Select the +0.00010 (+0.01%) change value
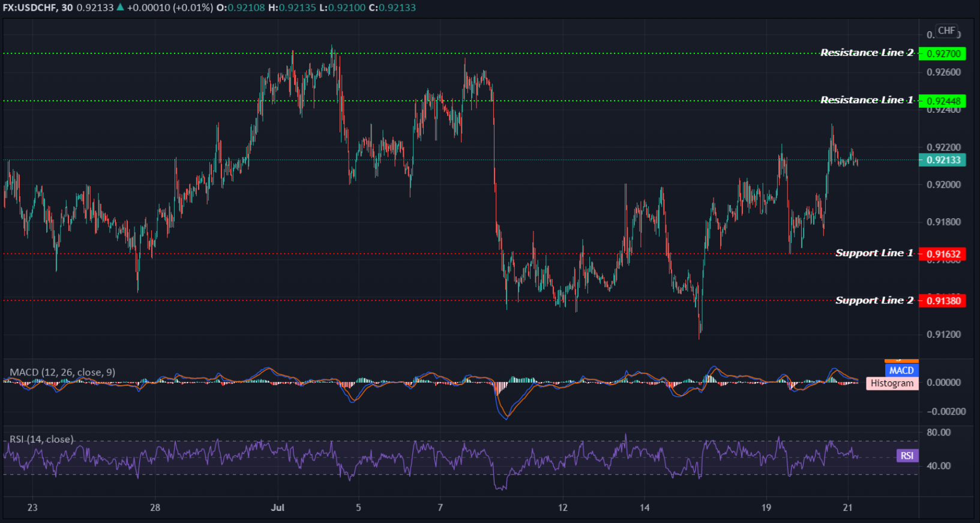 (x=170, y=8)
